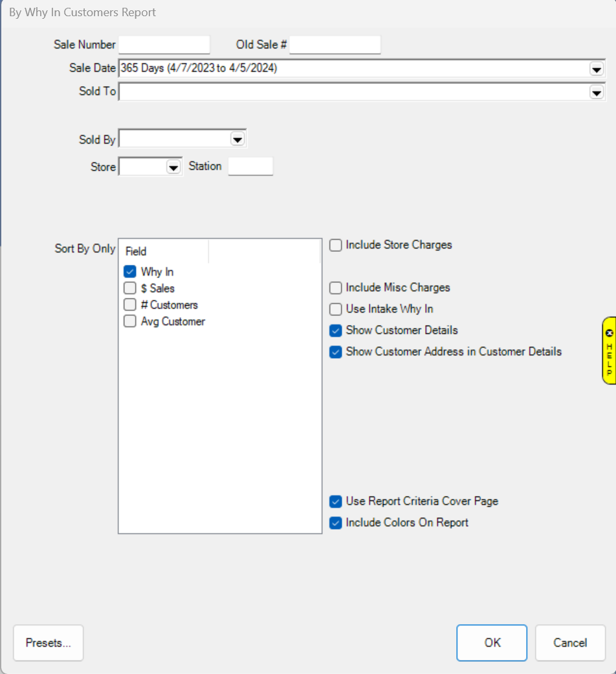
Task: Expand the Store dropdown list
Action: (x=173, y=167)
